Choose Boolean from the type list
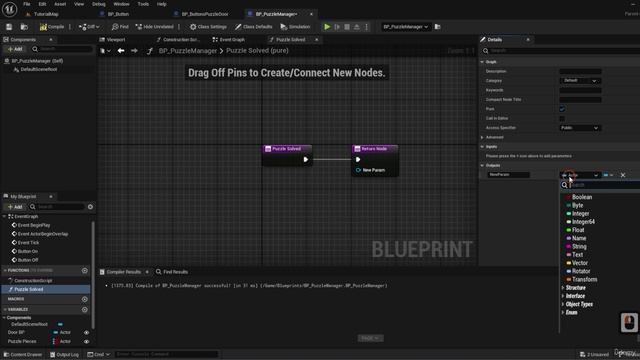Screen dimensions: 640x360 (x=582, y=197)
